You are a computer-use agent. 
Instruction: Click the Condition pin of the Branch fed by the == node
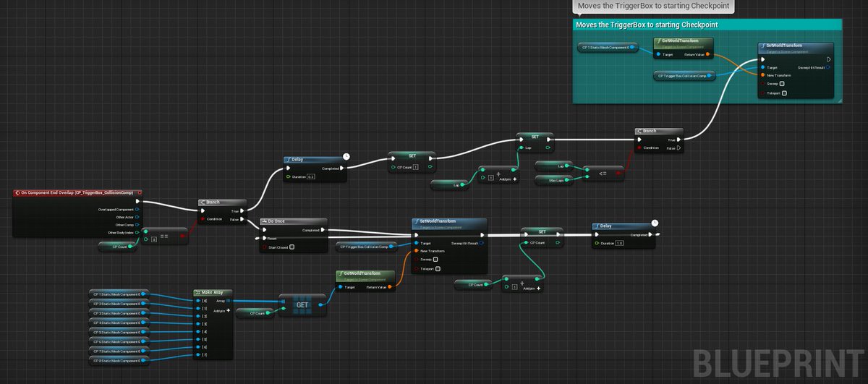pyautogui.click(x=202, y=218)
